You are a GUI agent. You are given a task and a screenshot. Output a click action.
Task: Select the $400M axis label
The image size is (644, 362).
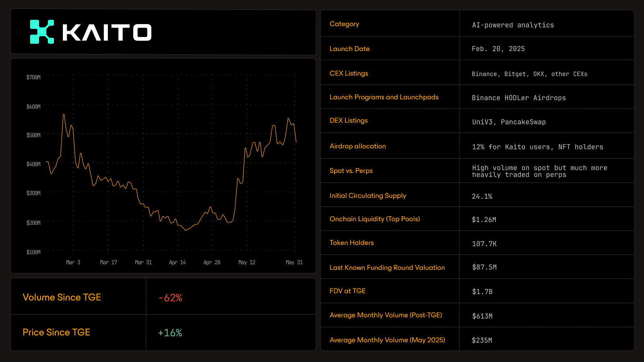tap(33, 164)
